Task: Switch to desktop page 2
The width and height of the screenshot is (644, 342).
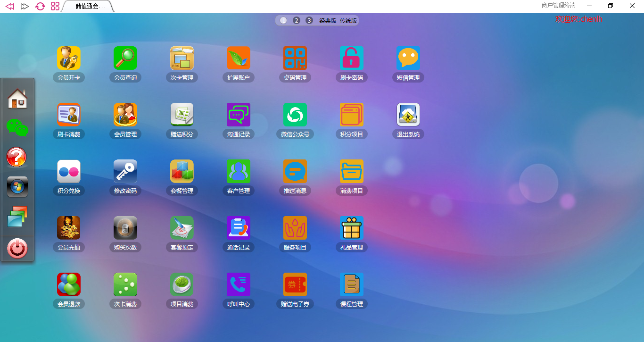Action: coord(297,20)
